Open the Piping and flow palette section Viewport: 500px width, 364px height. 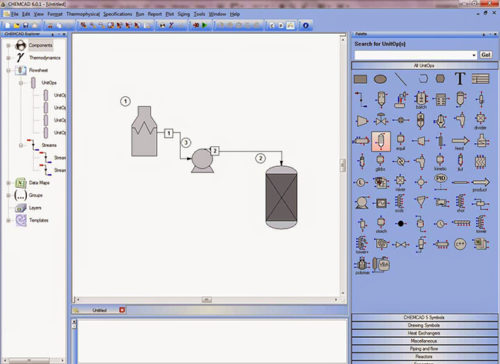tap(424, 349)
